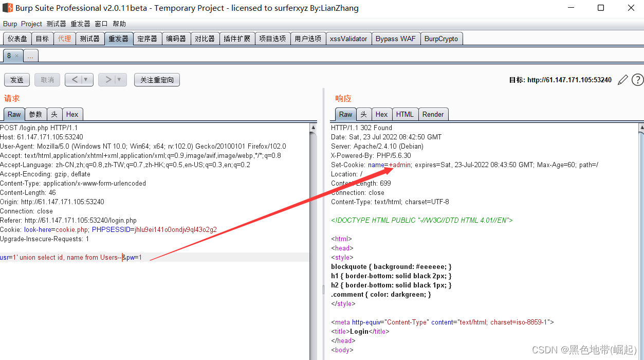The height and width of the screenshot is (360, 644).
Task: Switch to the 目标 target tab
Action: pos(42,39)
